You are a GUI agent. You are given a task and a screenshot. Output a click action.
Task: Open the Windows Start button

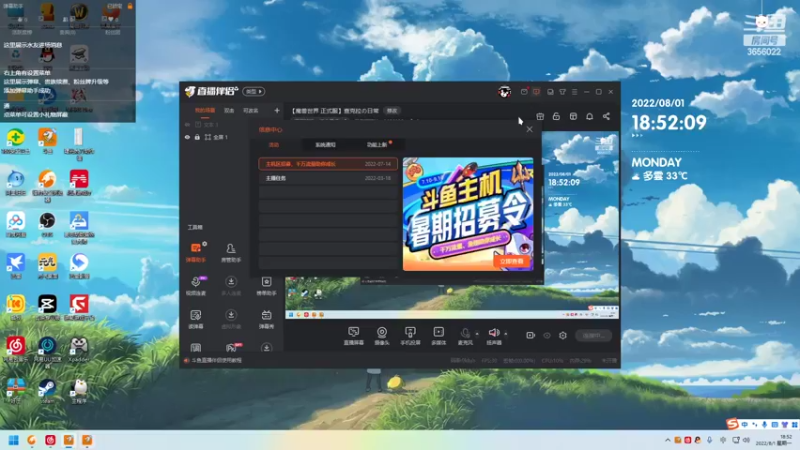pyautogui.click(x=14, y=440)
